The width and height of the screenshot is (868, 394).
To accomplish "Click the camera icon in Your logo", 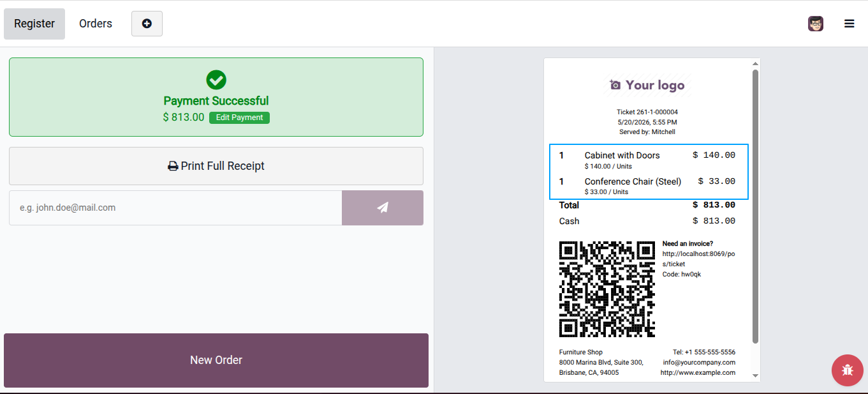I will (x=615, y=85).
